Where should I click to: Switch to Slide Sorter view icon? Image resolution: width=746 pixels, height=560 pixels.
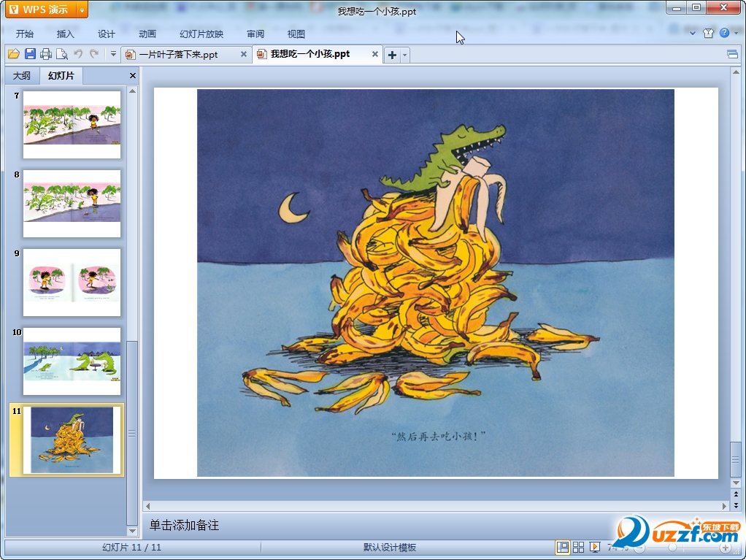(579, 547)
